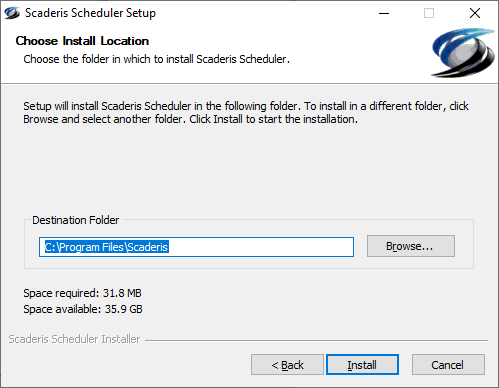Click the Scaderis icon in the title bar

[x=12, y=13]
